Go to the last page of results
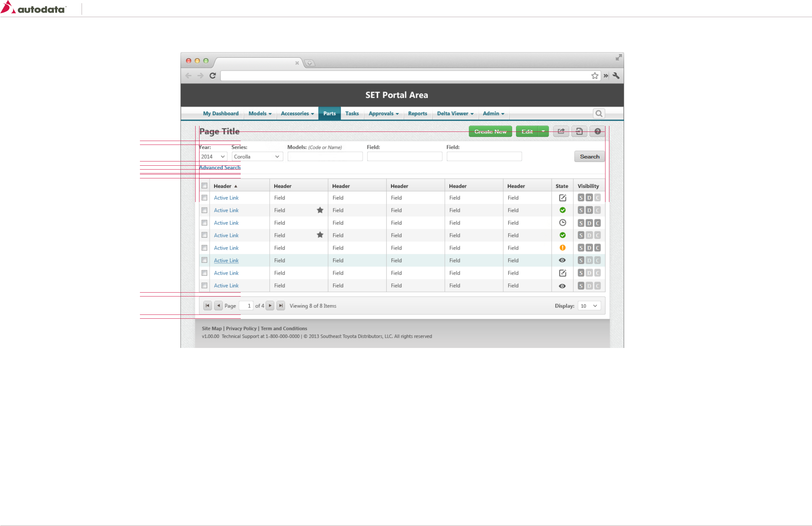The width and height of the screenshot is (812, 526). point(281,306)
